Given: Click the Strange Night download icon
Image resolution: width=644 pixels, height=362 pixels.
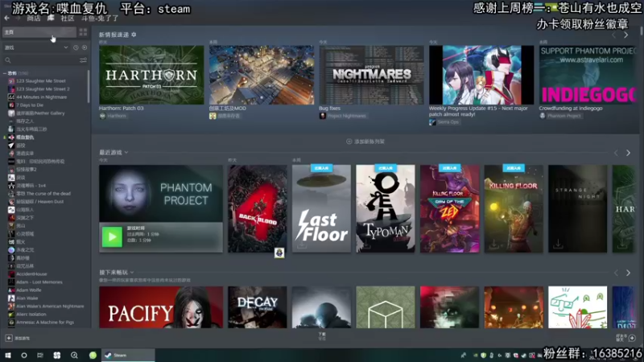Looking at the screenshot, I should tap(558, 245).
